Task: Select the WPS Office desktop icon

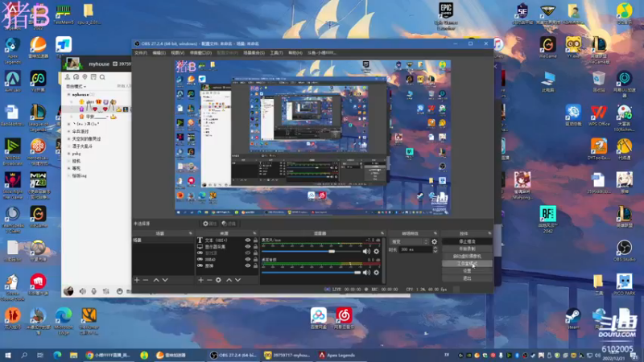Action: click(x=599, y=115)
